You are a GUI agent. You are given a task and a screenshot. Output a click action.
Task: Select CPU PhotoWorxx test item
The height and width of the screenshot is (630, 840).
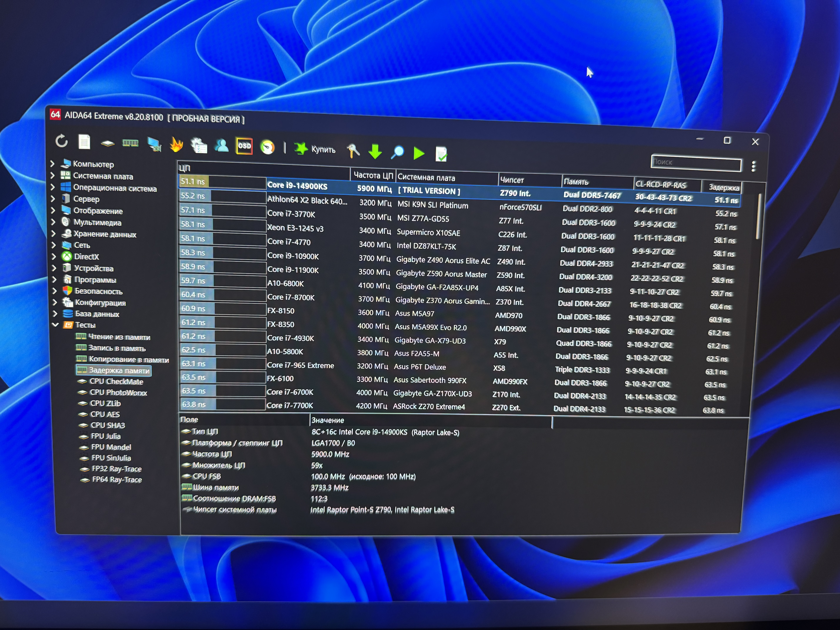(x=118, y=392)
